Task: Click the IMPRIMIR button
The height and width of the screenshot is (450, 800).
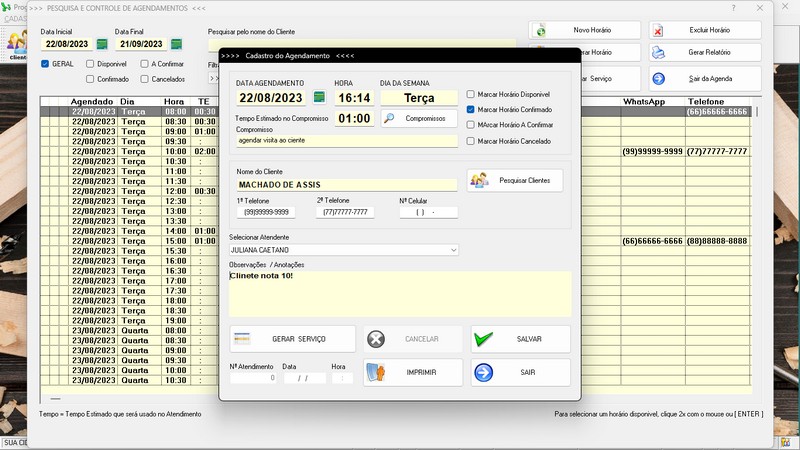Action: coord(413,372)
